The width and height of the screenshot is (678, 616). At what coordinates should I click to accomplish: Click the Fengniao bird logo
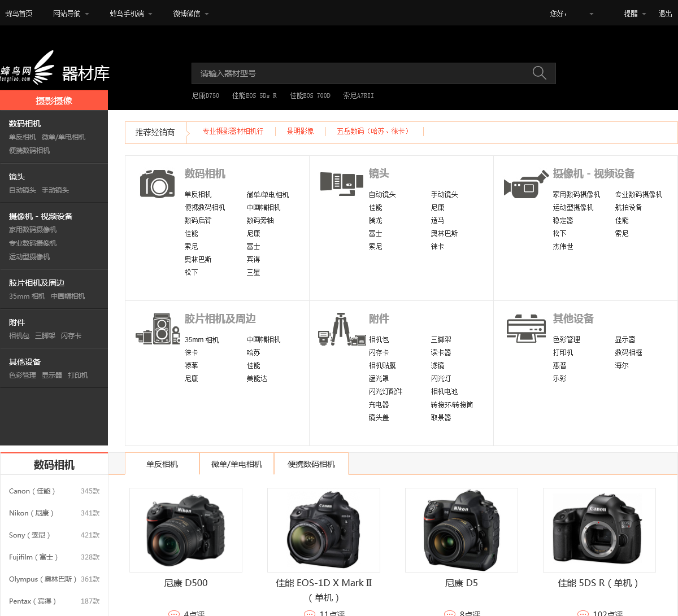click(27, 68)
